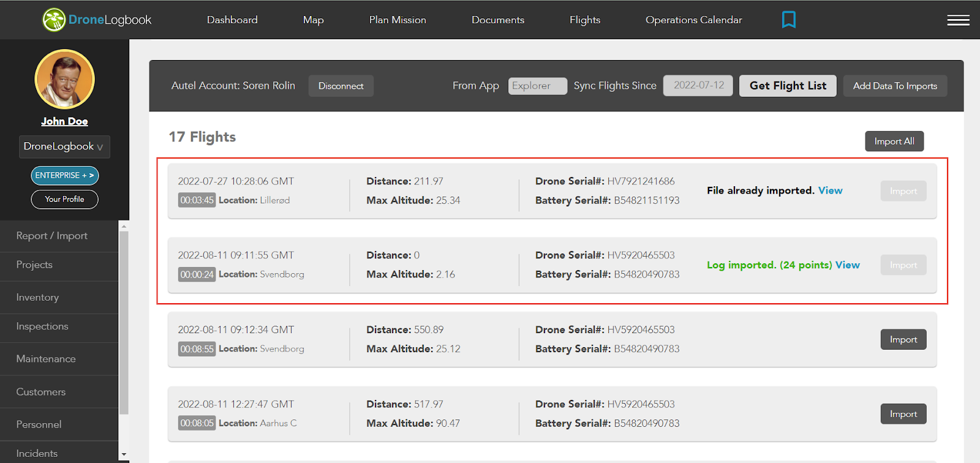Click disabled Import for Lillerød flight
This screenshot has height=463, width=980.
click(x=903, y=191)
